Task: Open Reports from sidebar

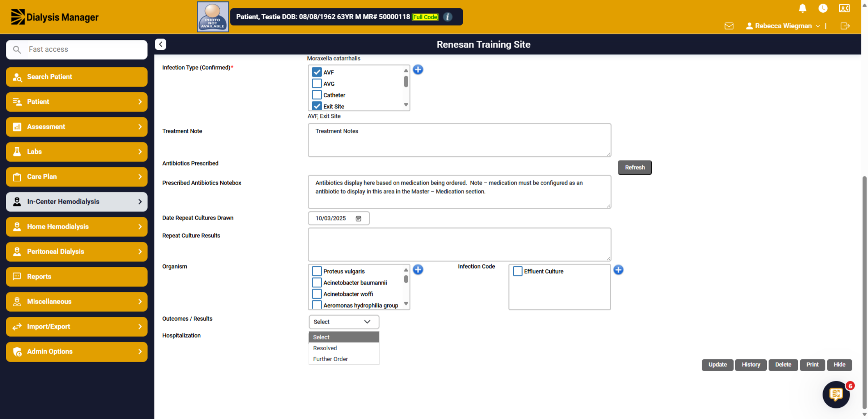Action: tap(77, 277)
